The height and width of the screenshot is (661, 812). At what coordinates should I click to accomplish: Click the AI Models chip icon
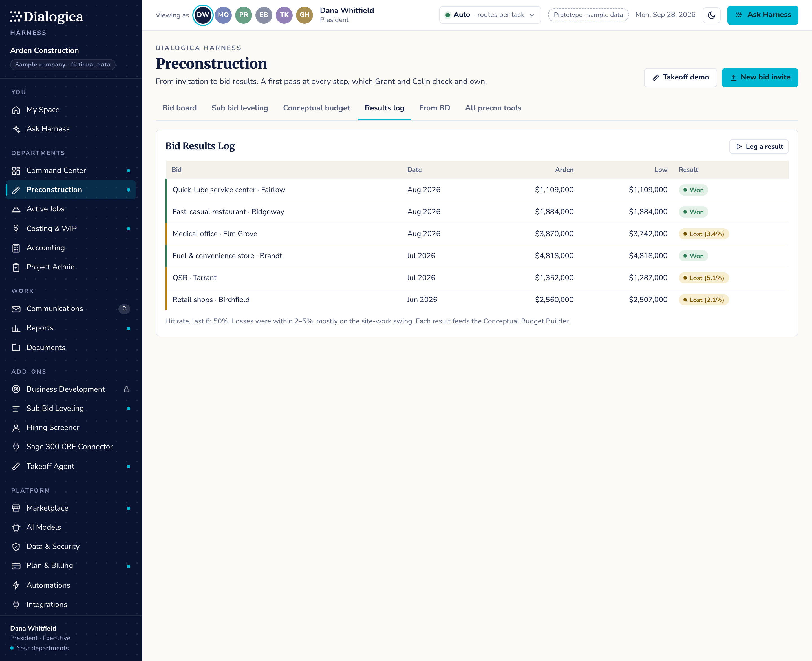pyautogui.click(x=16, y=527)
